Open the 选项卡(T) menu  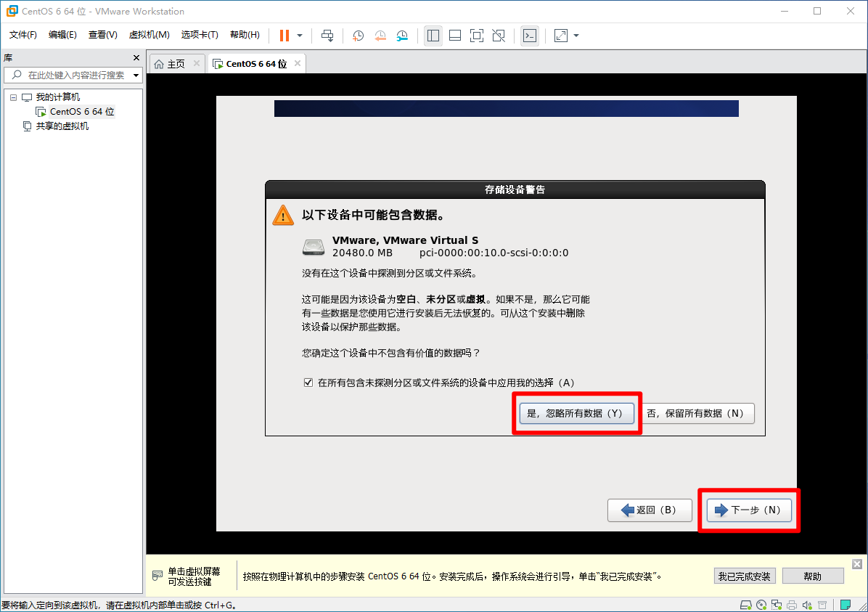(200, 35)
